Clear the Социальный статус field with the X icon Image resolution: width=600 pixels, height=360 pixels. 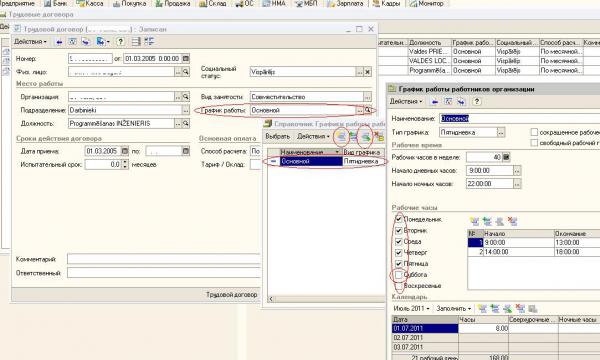coord(368,72)
